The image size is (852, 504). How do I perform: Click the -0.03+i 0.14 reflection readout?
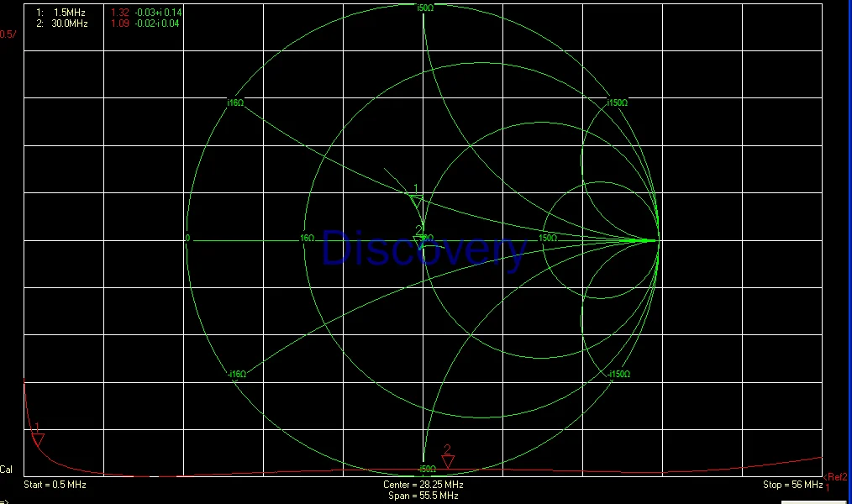[x=158, y=13]
